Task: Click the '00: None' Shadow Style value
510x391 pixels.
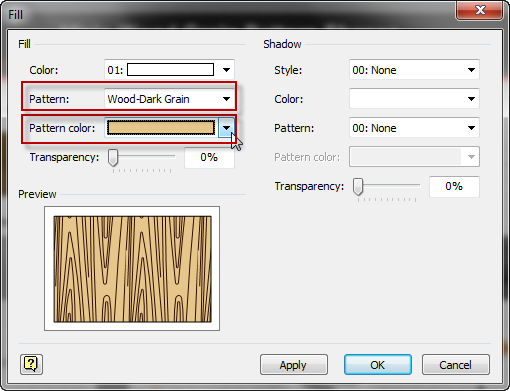Action: [x=374, y=70]
